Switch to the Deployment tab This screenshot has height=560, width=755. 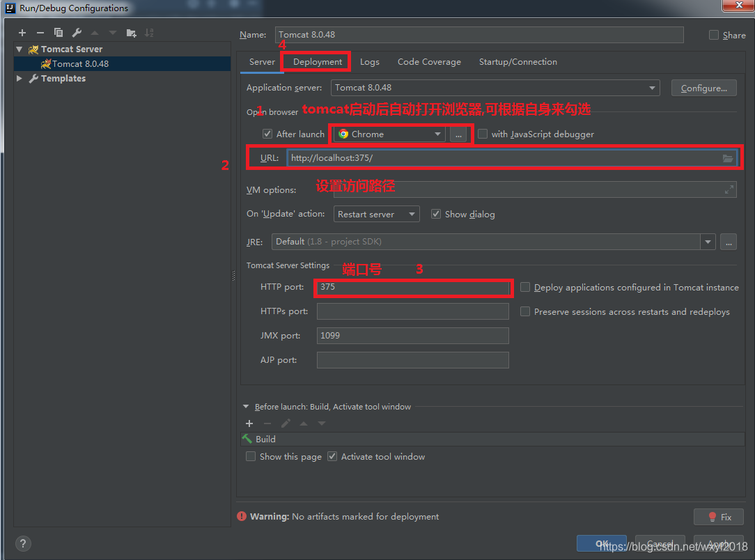pyautogui.click(x=318, y=61)
